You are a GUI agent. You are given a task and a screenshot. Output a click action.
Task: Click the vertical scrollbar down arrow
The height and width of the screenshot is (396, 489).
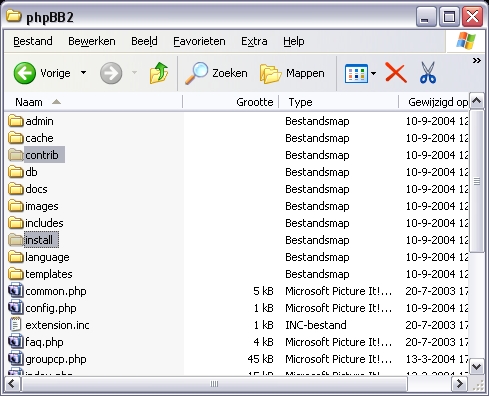(x=477, y=367)
